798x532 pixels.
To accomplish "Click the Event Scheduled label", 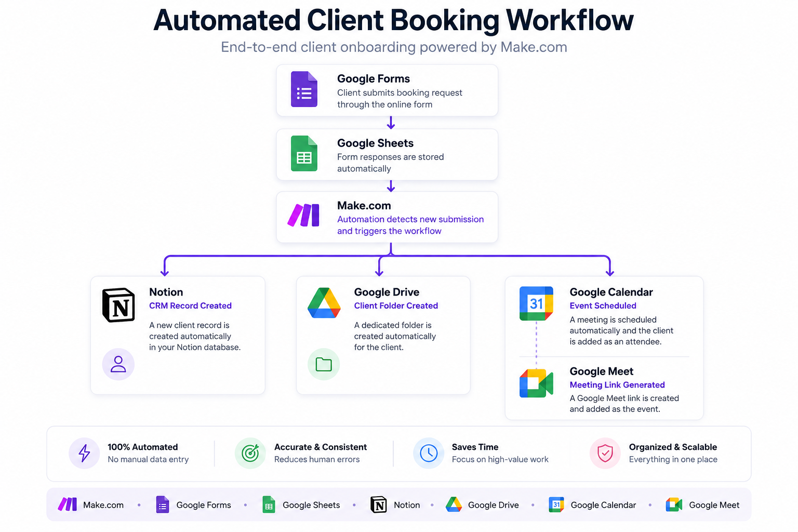I will click(603, 305).
